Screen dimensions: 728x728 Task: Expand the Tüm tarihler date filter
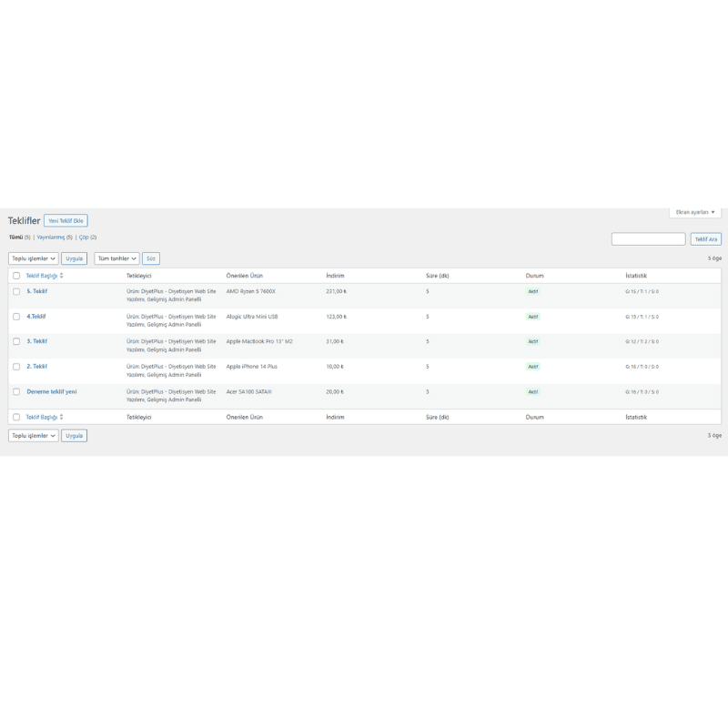tap(116, 258)
